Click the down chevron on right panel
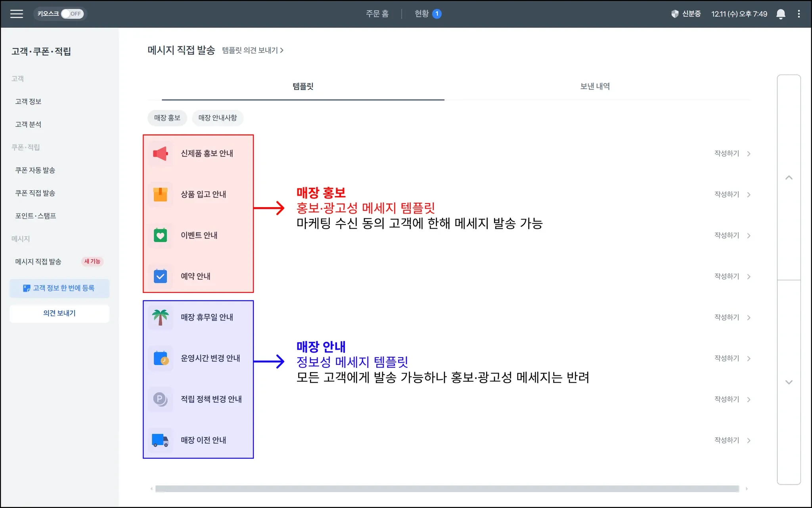Screen dimensions: 812x508 pyautogui.click(x=789, y=382)
